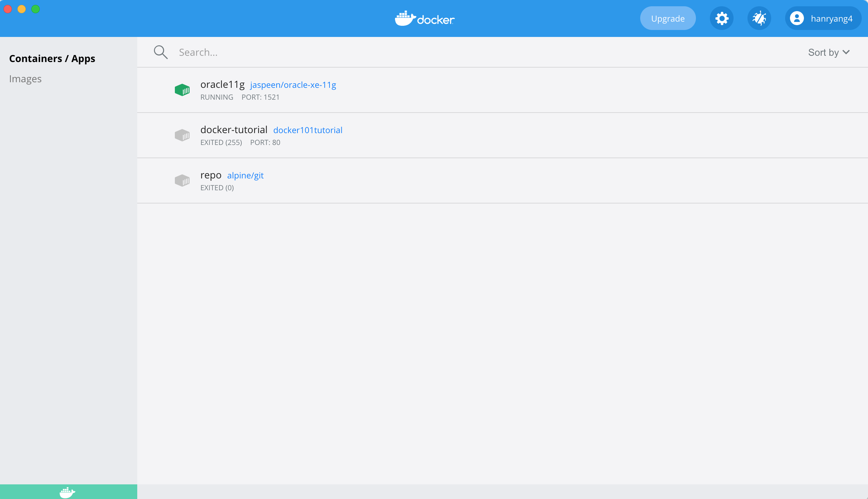The width and height of the screenshot is (868, 499).
Task: Click the Docker logo in header
Action: pyautogui.click(x=425, y=18)
